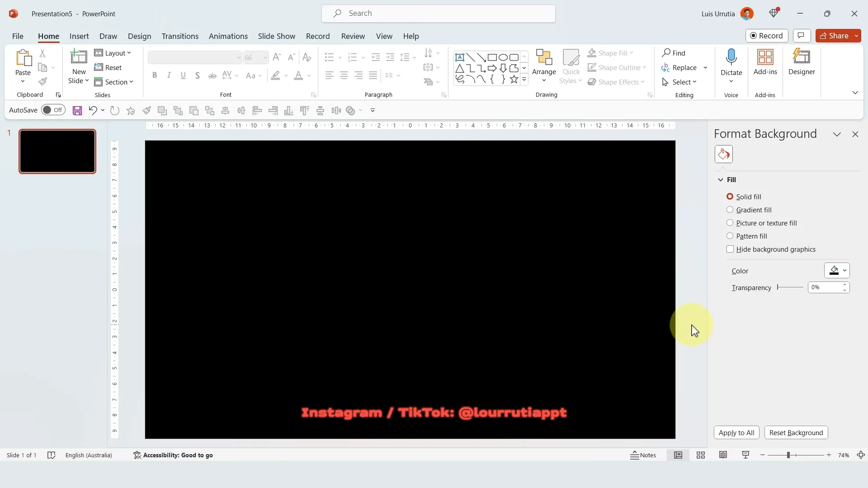Viewport: 868px width, 488px height.
Task: Switch to the Design tab
Action: point(139,36)
